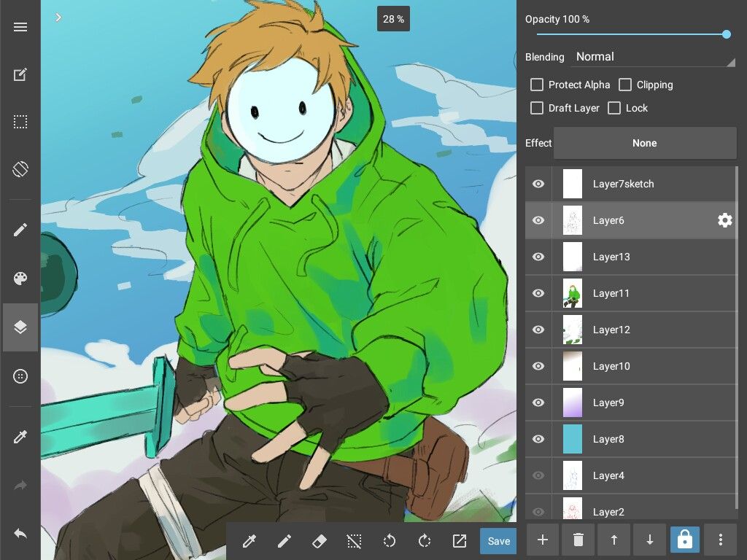
Task: Toggle Layer8 visibility eye
Action: pos(538,439)
